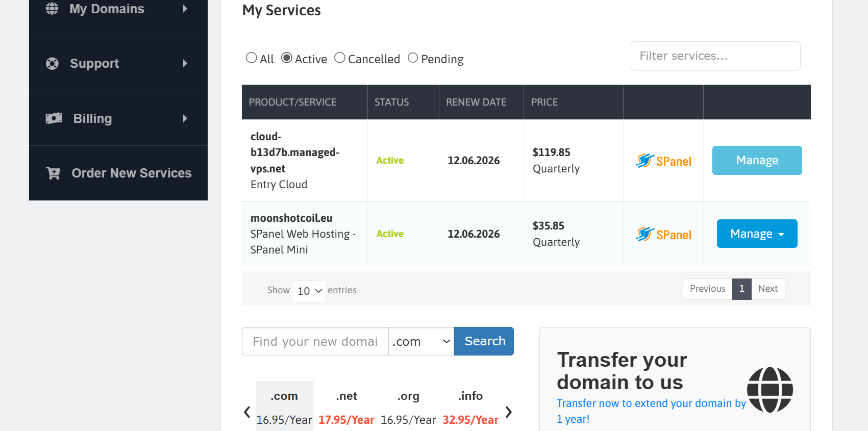Select the Active services radio button

(x=287, y=58)
